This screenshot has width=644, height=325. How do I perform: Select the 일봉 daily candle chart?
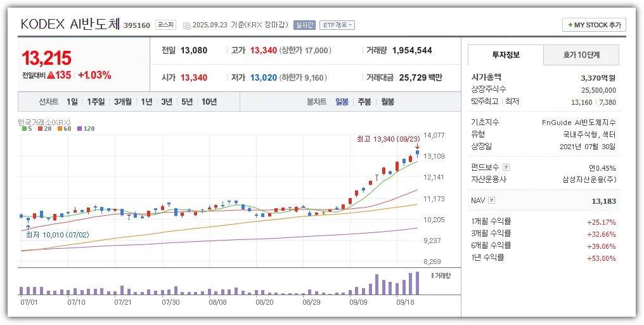pyautogui.click(x=342, y=102)
